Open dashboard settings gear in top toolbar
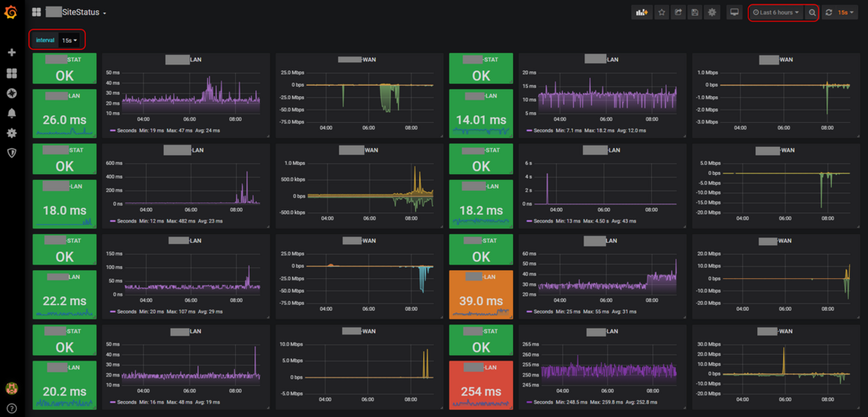Viewport: 868px width, 417px height. coord(712,13)
